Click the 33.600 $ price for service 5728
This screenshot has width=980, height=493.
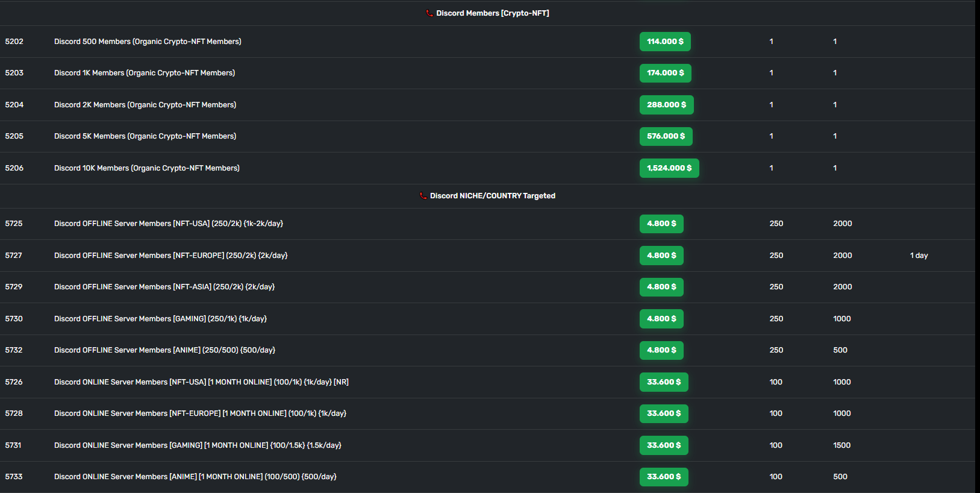coord(664,413)
